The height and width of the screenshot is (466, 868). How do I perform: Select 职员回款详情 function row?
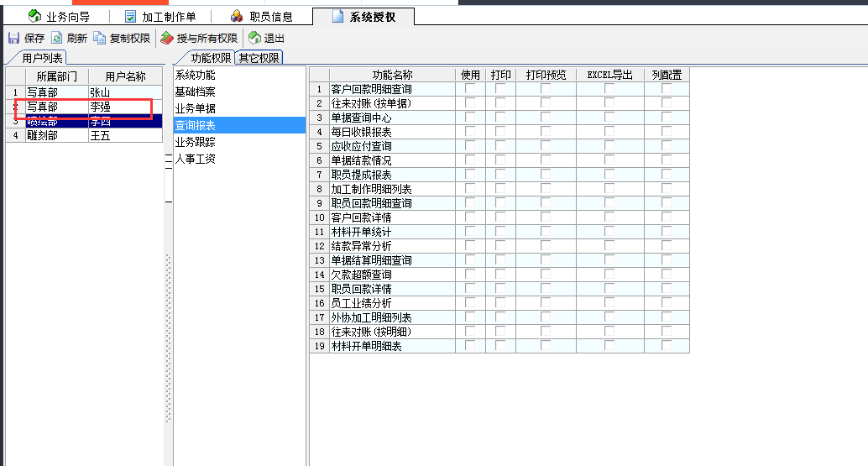point(499,289)
